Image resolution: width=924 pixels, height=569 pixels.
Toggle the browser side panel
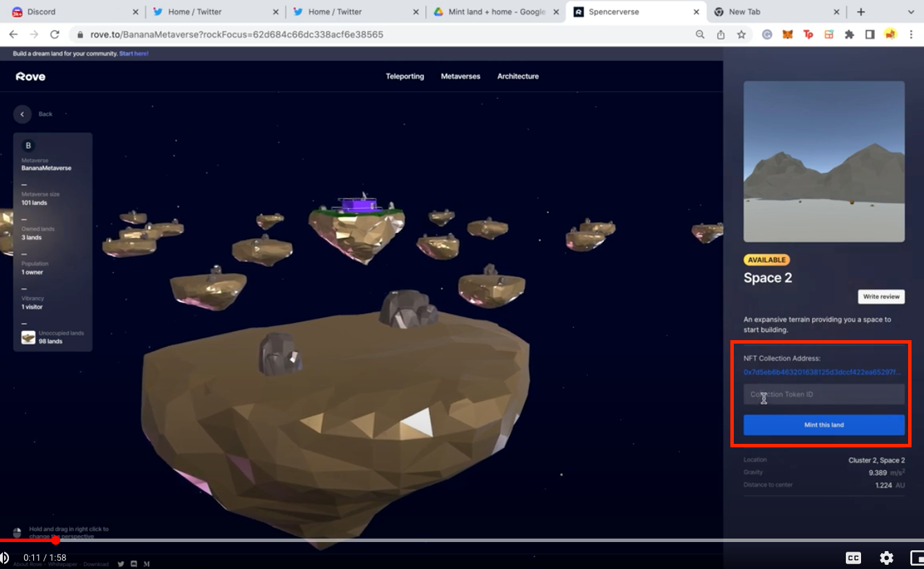coord(870,35)
